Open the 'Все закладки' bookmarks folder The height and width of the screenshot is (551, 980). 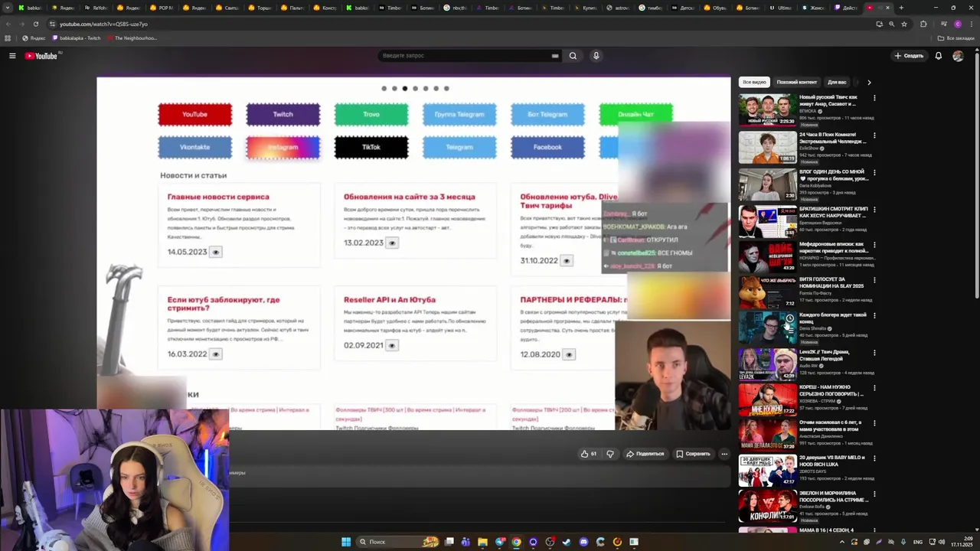click(x=956, y=37)
